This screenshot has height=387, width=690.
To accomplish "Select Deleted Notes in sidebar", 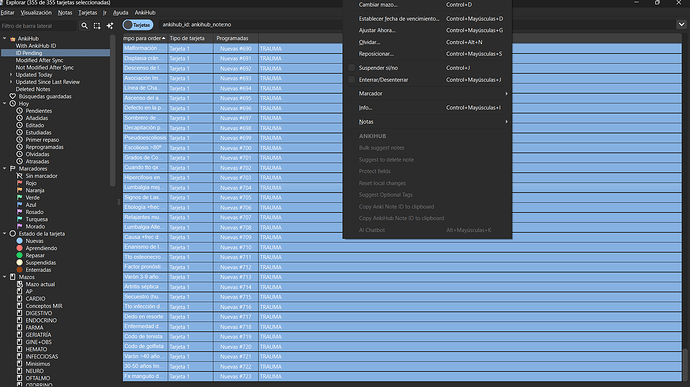I will 33,89.
